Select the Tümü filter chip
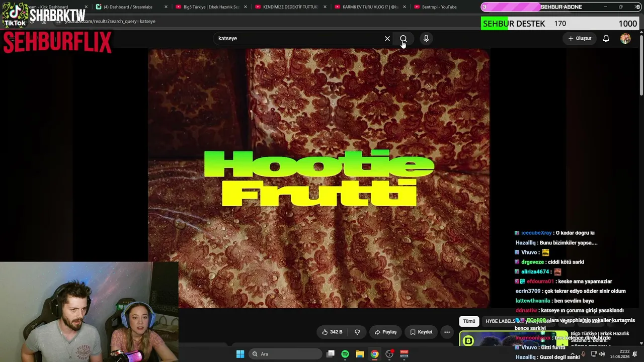The width and height of the screenshot is (644, 362). coord(469,321)
